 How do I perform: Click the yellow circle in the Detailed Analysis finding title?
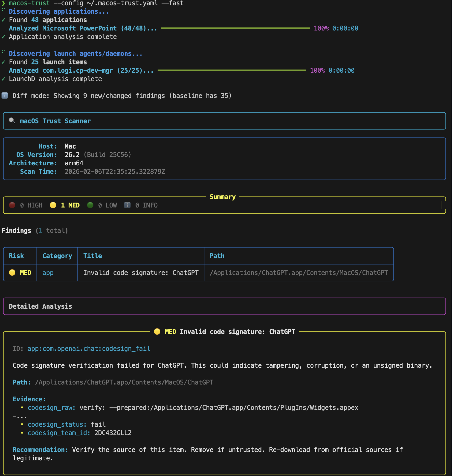tap(157, 331)
